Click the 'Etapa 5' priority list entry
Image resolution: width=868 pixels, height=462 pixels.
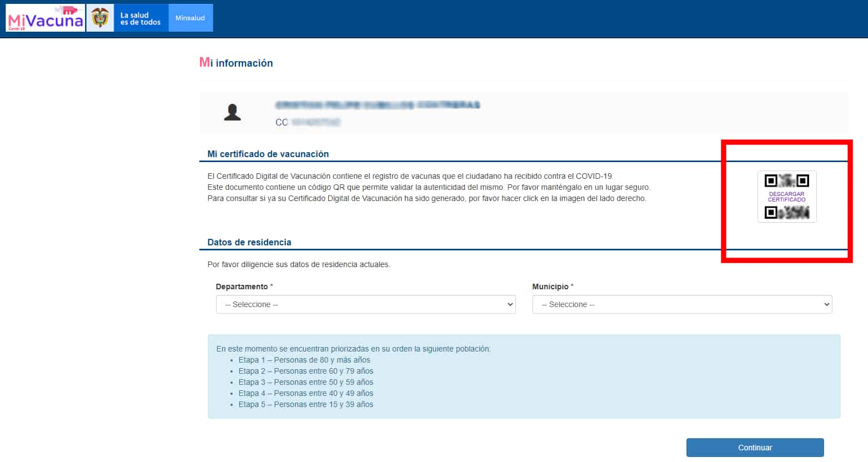point(306,404)
